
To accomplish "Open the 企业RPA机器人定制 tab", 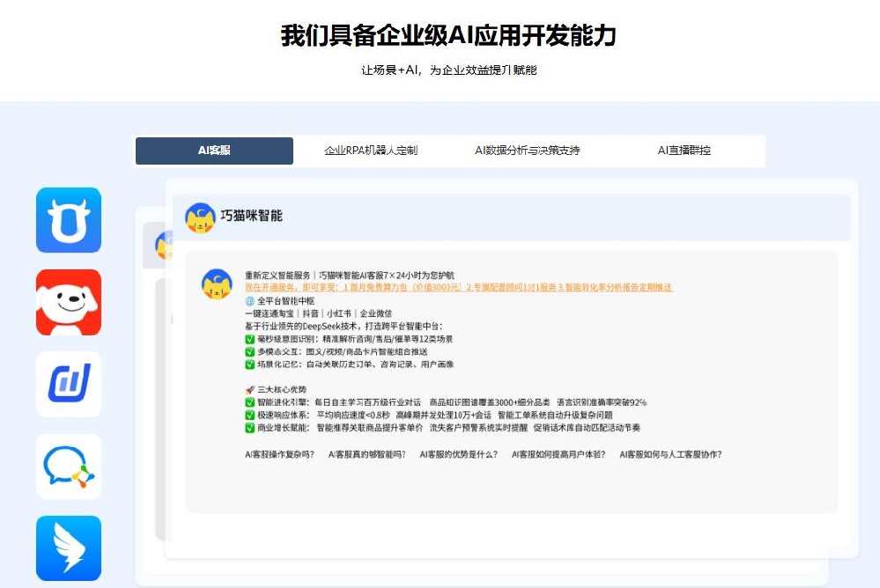I will point(371,151).
